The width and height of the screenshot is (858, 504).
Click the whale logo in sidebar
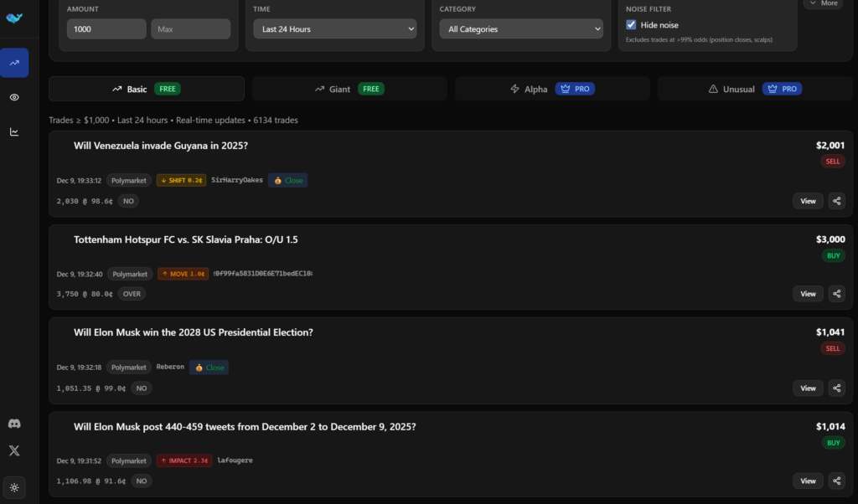coord(14,18)
